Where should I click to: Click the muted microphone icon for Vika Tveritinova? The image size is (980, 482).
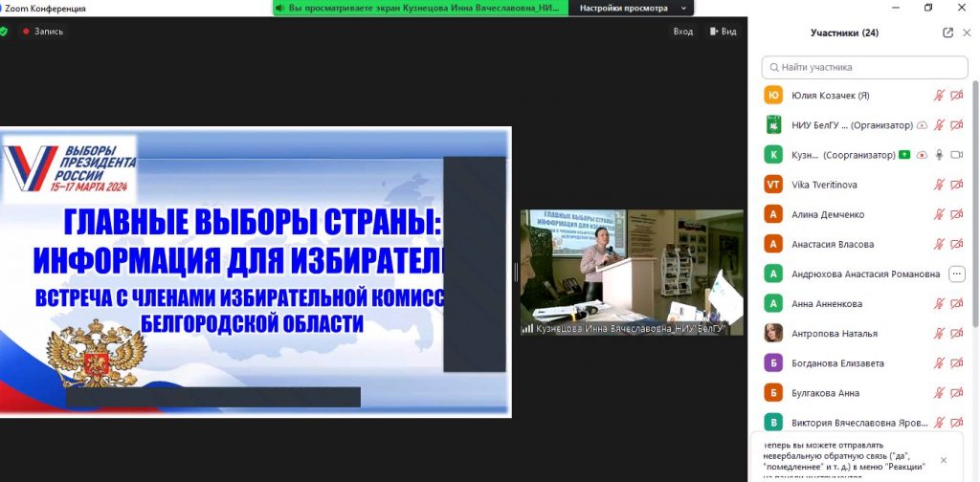pyautogui.click(x=939, y=185)
